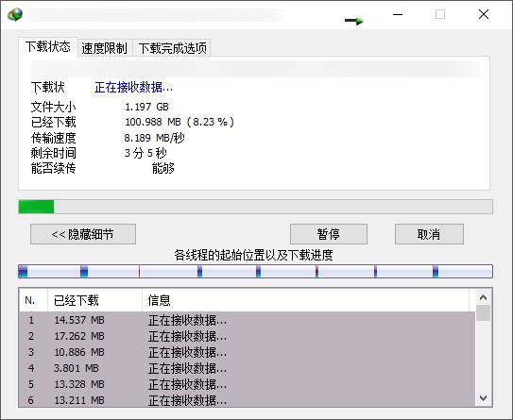Click the thread list scrollbar thumb
Image resolution: width=513 pixels, height=420 pixels.
click(483, 313)
